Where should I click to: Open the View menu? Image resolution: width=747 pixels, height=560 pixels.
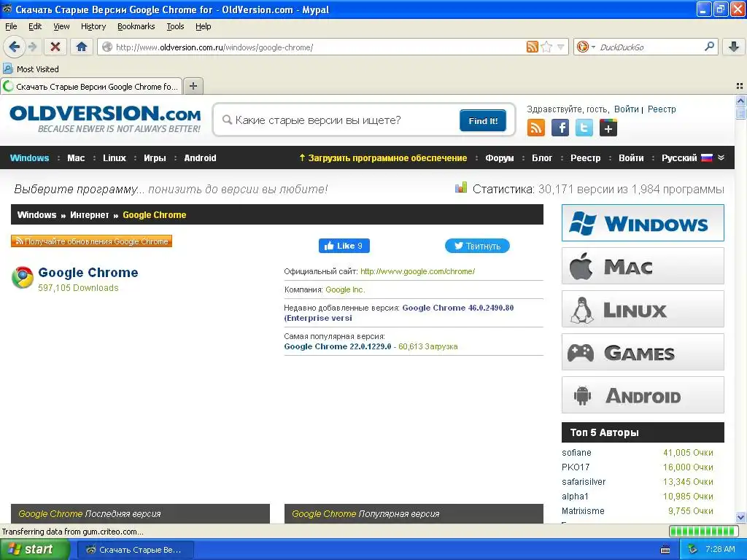click(61, 26)
